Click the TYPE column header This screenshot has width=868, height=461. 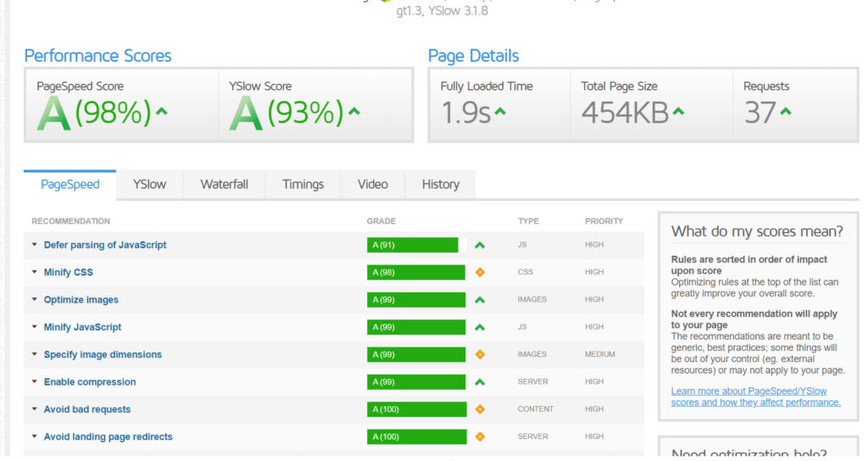coord(528,221)
